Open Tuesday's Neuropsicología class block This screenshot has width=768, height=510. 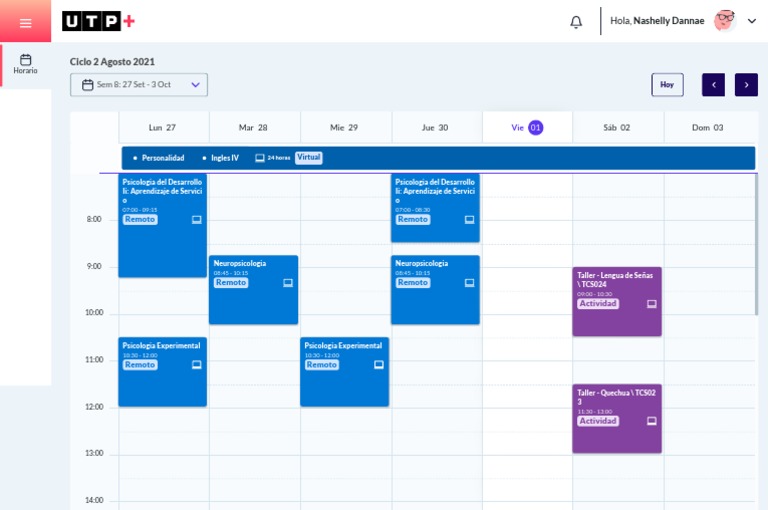253,290
